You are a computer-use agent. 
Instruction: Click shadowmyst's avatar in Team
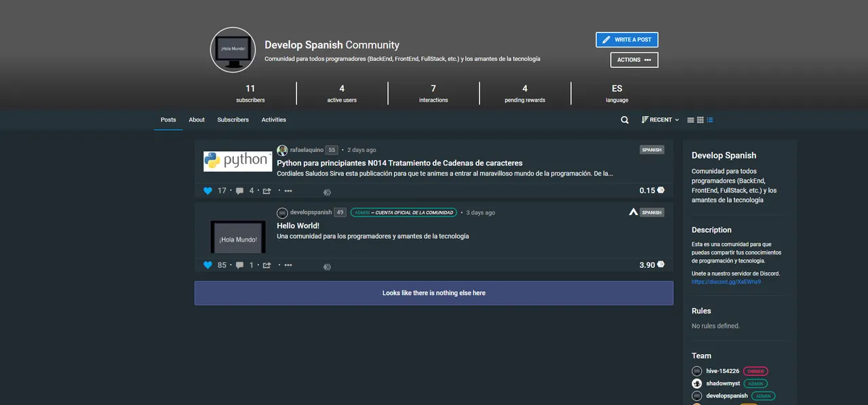point(696,383)
